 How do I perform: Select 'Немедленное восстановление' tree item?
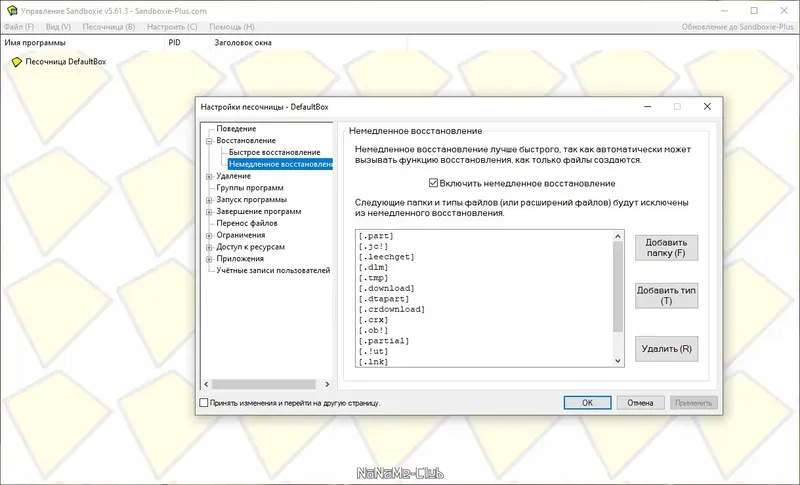(x=280, y=164)
